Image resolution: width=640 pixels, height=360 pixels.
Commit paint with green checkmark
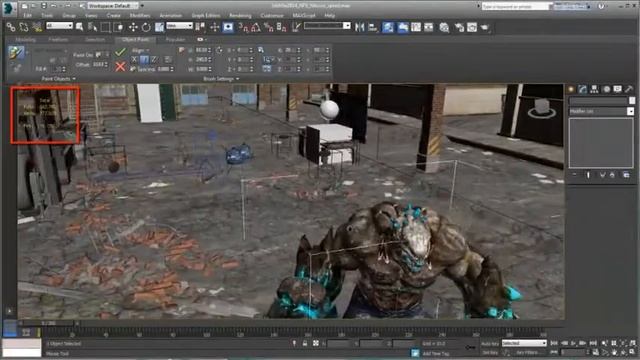(120, 52)
